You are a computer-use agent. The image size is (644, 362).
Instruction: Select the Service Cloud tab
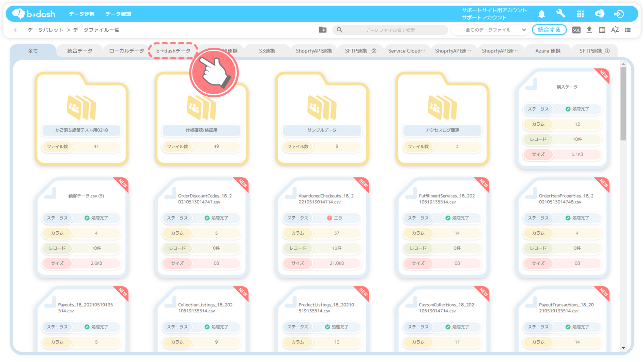407,51
